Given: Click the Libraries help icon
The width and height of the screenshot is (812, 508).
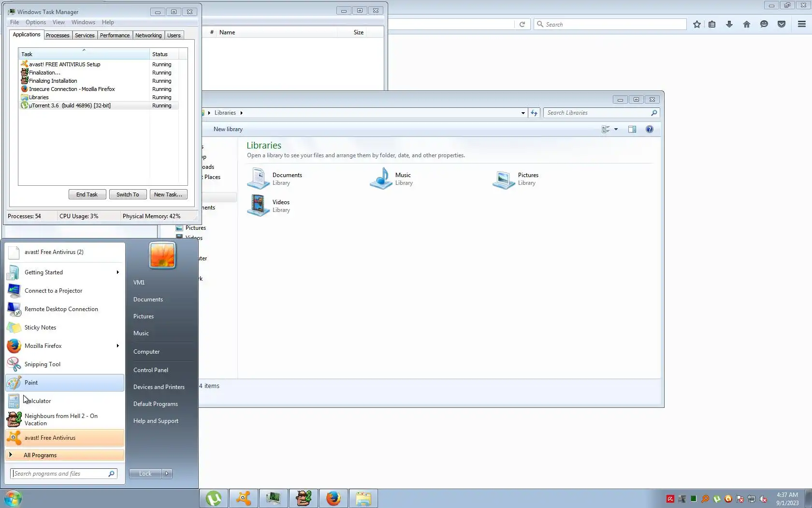Looking at the screenshot, I should coord(650,129).
